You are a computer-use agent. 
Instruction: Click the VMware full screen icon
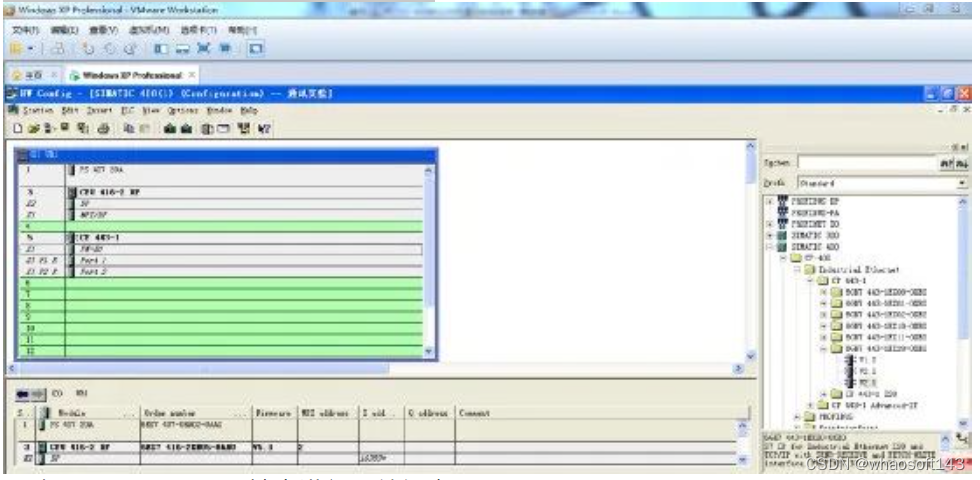coord(203,49)
